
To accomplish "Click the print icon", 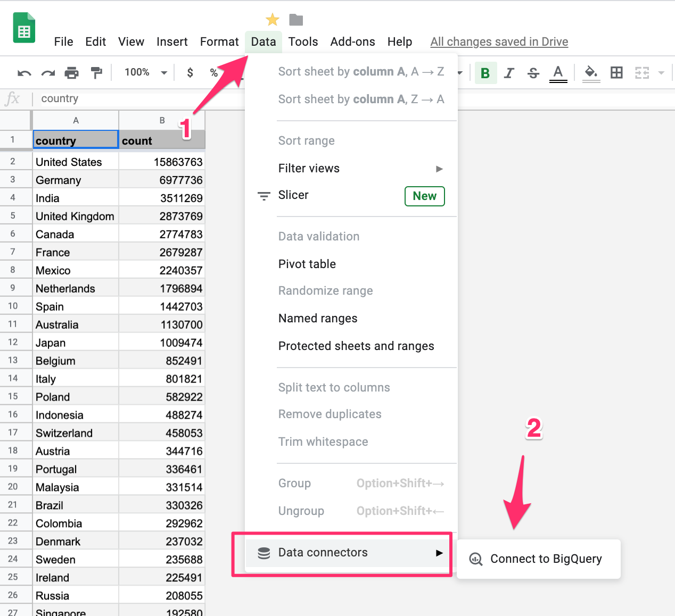I will point(72,73).
